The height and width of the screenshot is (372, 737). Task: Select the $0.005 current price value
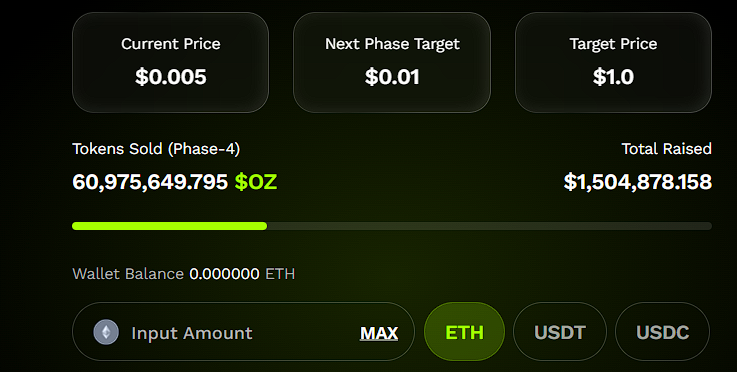171,77
